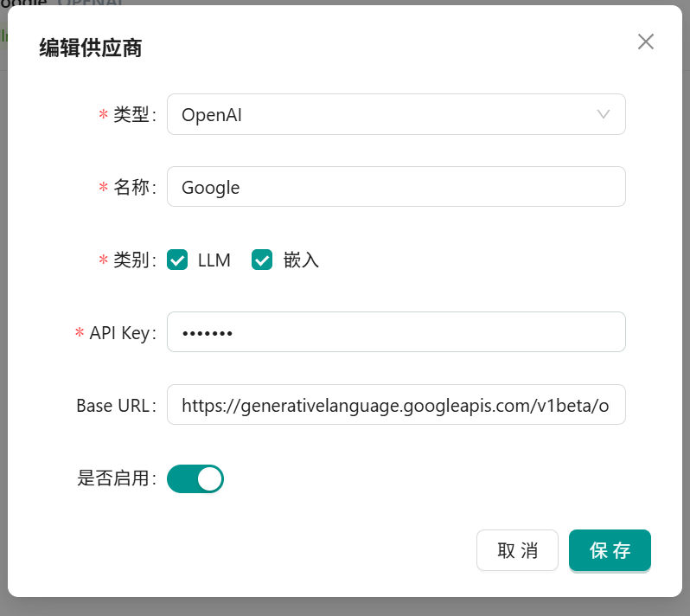Click the 类型 field label
Screen dimensions: 690x616
click(132, 114)
